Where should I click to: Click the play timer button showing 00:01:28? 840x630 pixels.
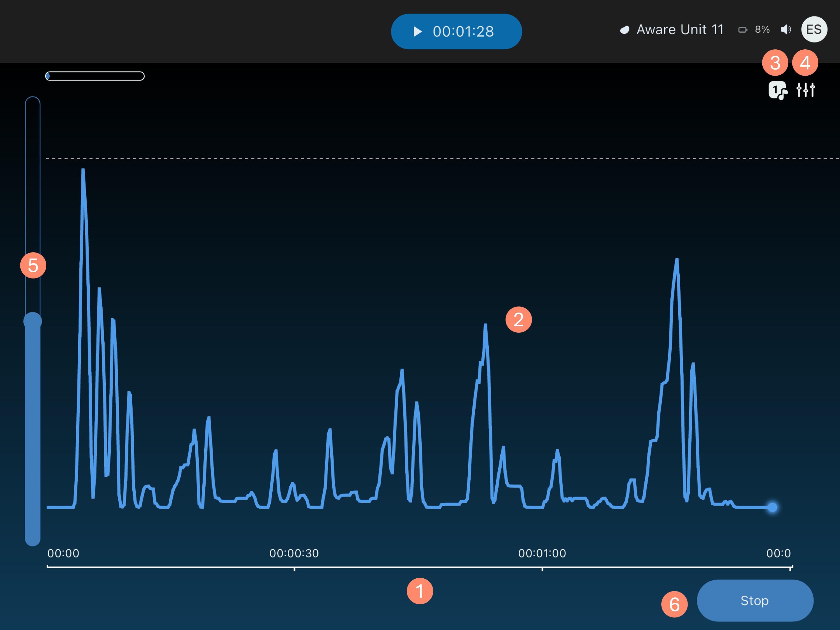456,32
